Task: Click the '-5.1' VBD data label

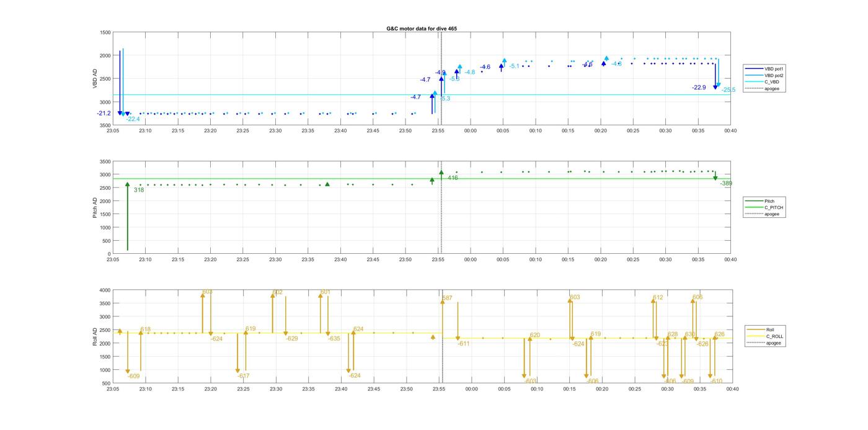Action: click(514, 66)
